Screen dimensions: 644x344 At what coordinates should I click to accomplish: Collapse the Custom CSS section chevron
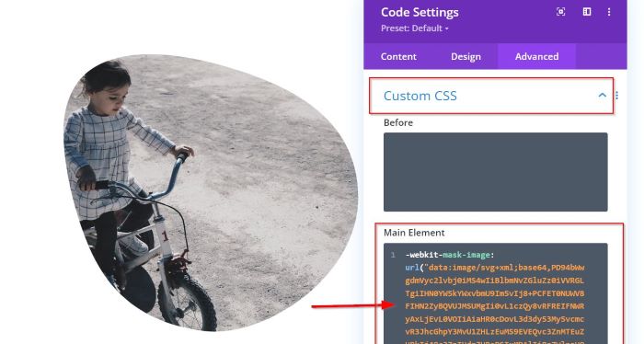click(602, 96)
